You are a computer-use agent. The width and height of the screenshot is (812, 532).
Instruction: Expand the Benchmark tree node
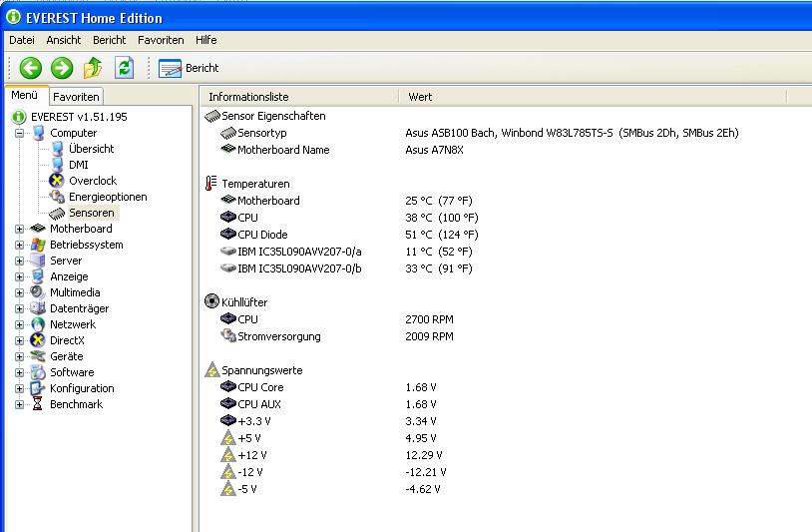tap(19, 405)
